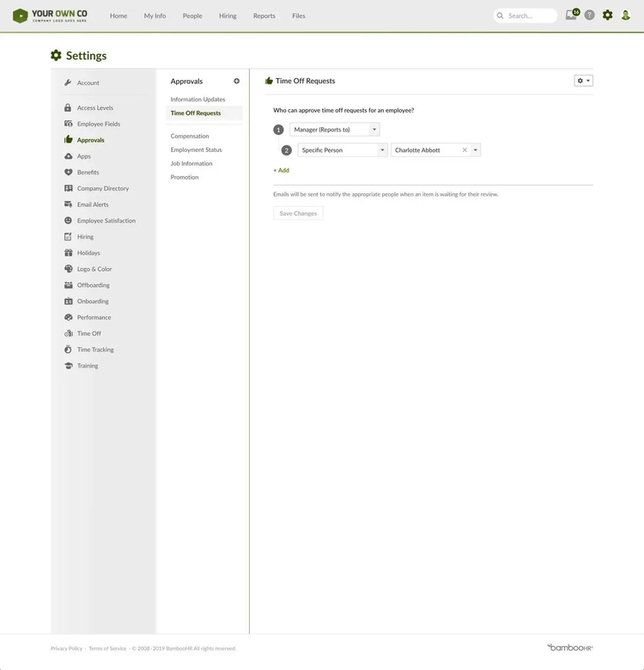Click the Onboarding icon
644x670 pixels.
pyautogui.click(x=69, y=301)
